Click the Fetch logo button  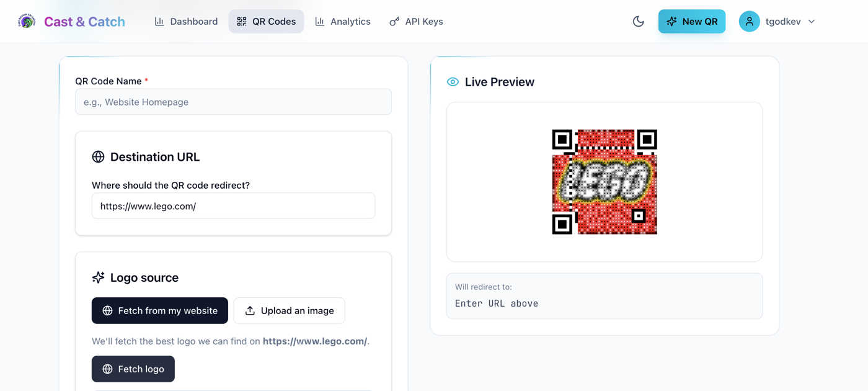(x=133, y=369)
